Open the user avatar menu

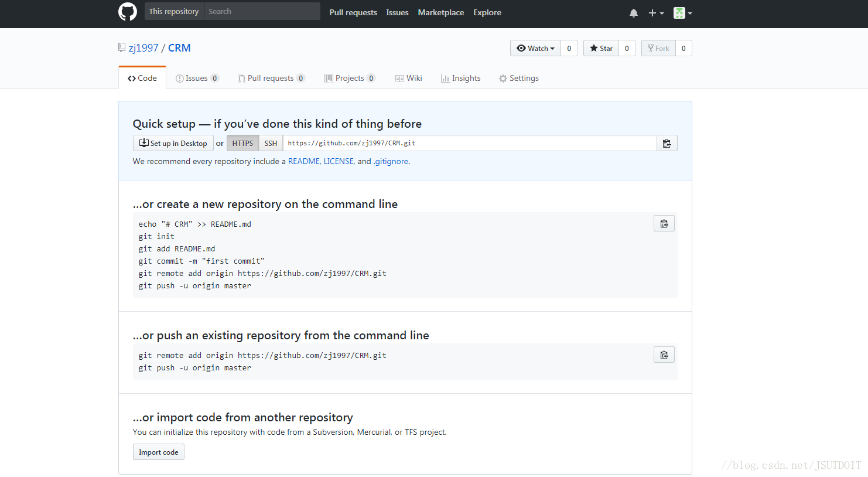(x=683, y=13)
